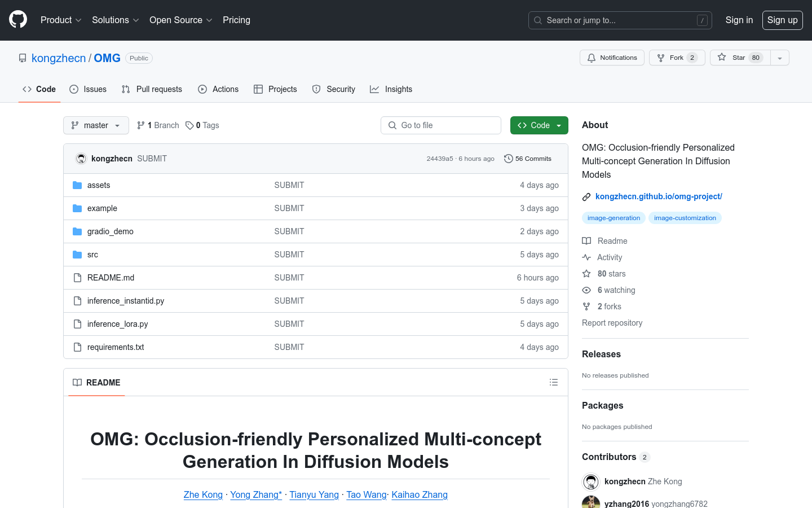Click the Sign in link

[x=739, y=20]
